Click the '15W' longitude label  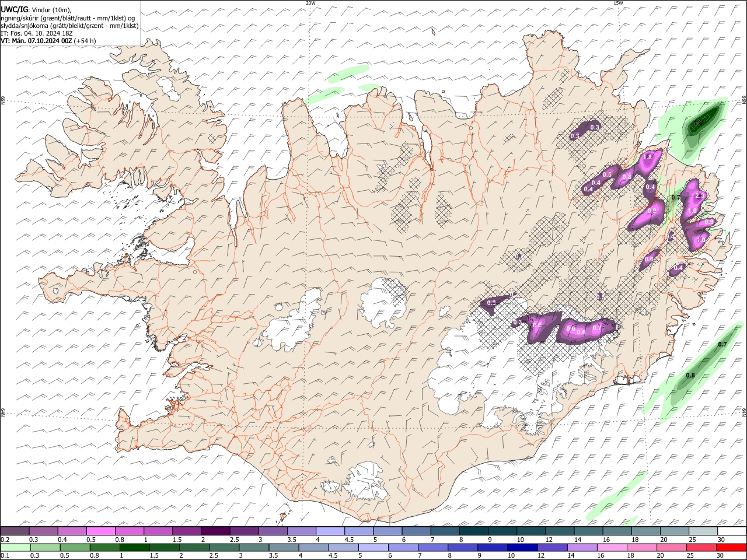point(618,3)
